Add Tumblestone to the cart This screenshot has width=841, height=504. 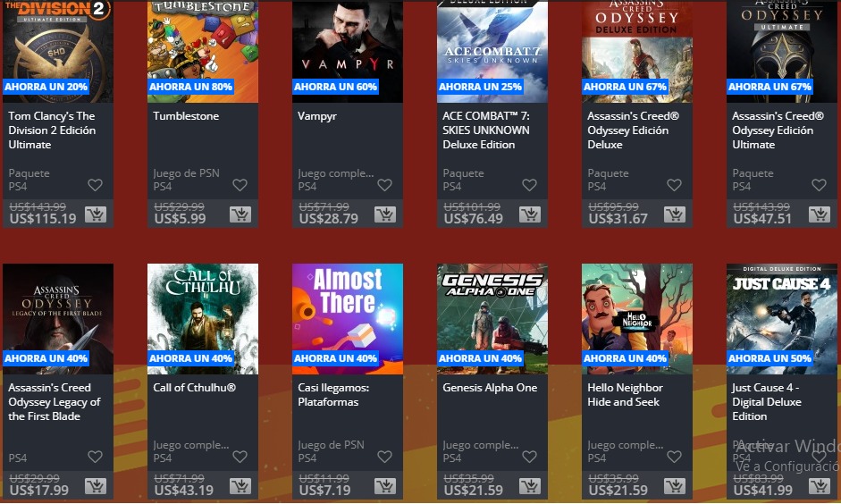pos(240,214)
